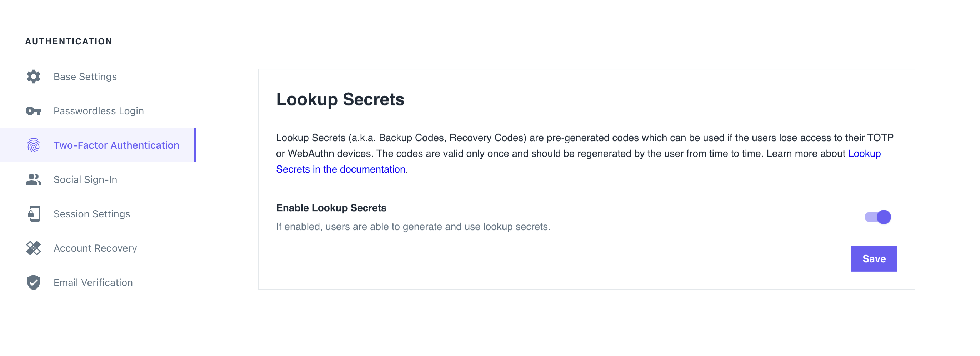Viewport: 980px width, 356px height.
Task: Click the Lookup Secrets heading
Action: coord(340,99)
